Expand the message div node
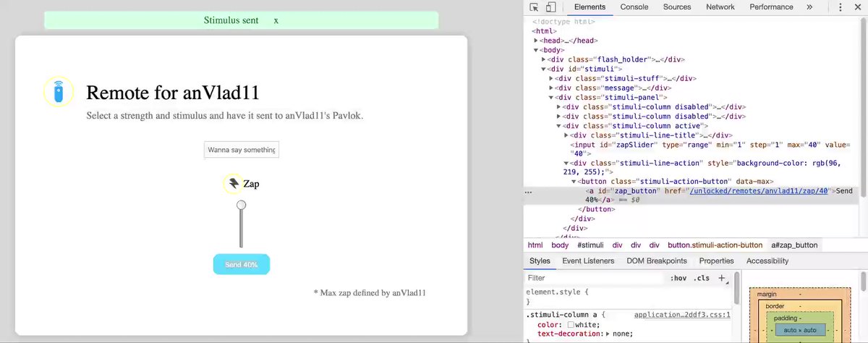The image size is (868, 343). (x=552, y=88)
